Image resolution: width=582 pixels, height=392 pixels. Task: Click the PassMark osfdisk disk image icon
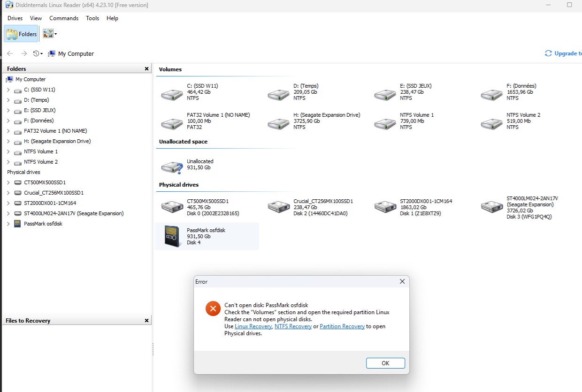(172, 236)
